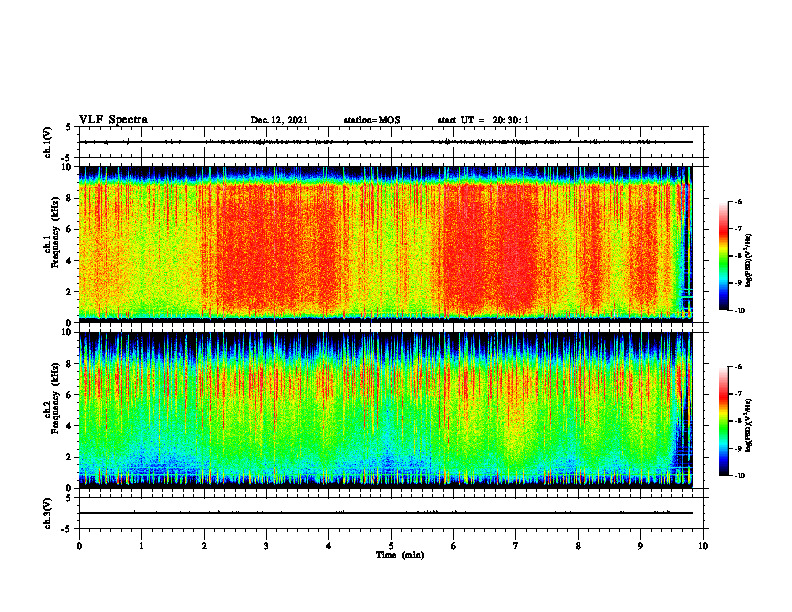The width and height of the screenshot is (792, 612).
Task: Click time axis tick label '3'
Action: (x=266, y=546)
